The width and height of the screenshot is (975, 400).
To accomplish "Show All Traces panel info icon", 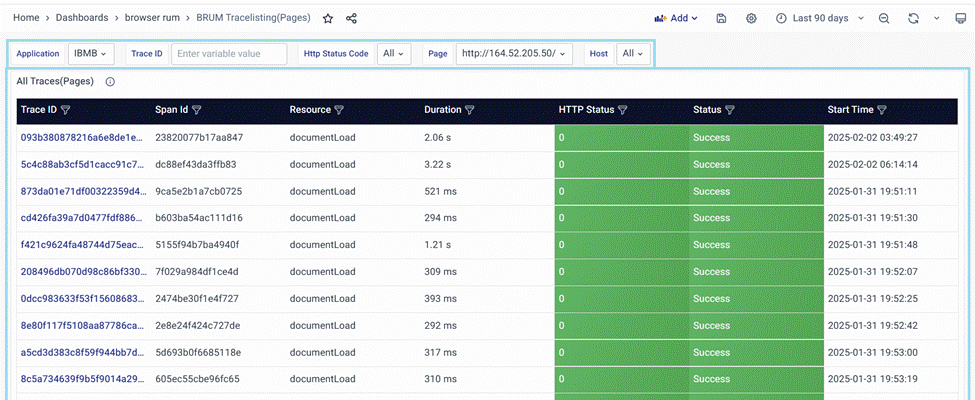I will tap(110, 82).
